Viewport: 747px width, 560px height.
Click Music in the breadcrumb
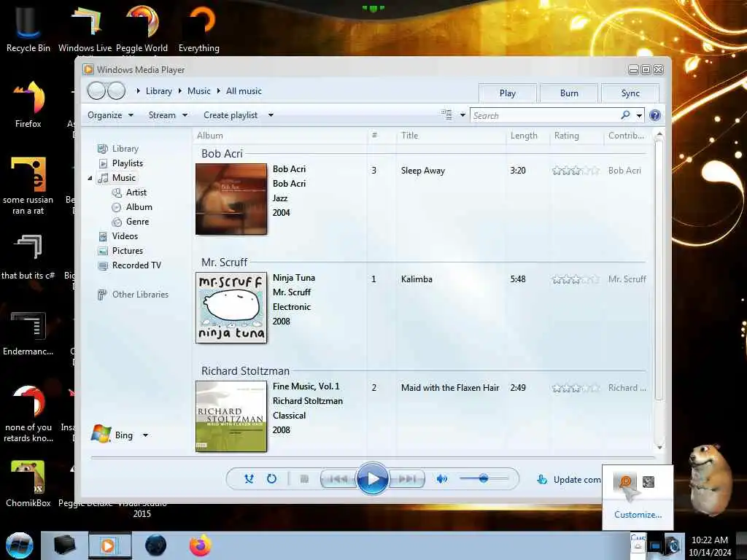coord(198,91)
